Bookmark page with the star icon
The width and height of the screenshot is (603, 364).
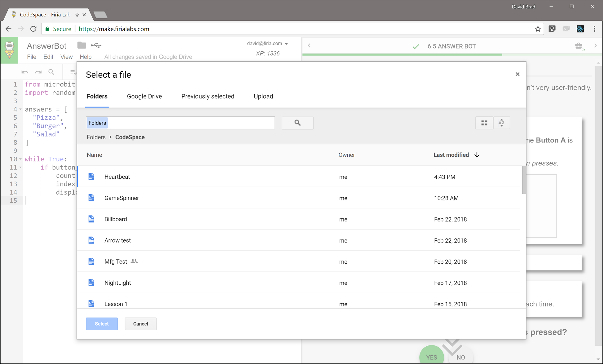(538, 29)
